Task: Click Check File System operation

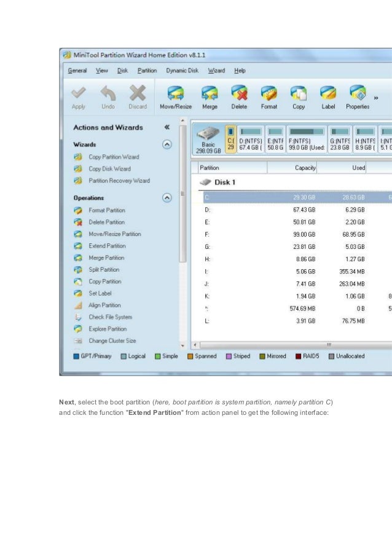Action: [x=103, y=317]
